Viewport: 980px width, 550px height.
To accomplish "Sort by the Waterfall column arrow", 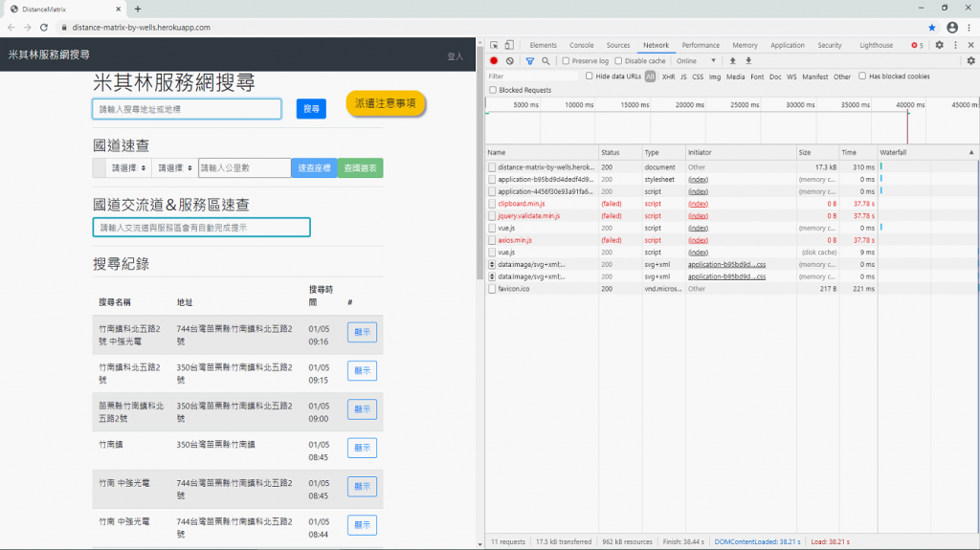I will [x=971, y=152].
